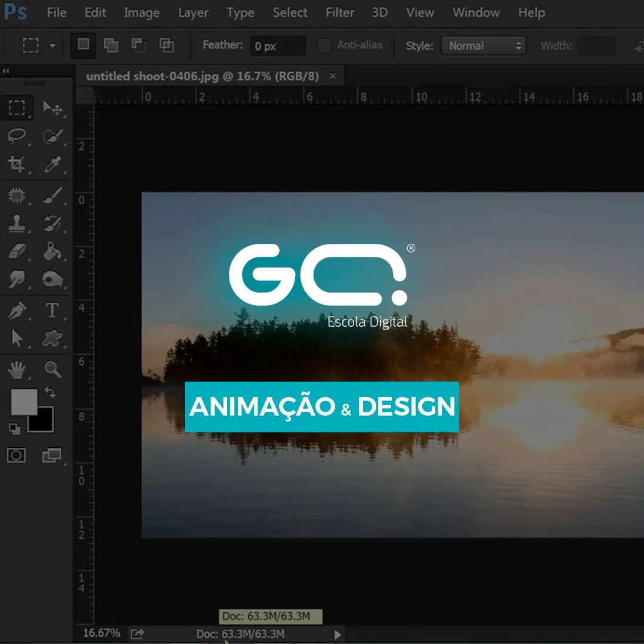The width and height of the screenshot is (644, 644).
Task: Choose Subtract from selection mode
Action: coord(139,45)
